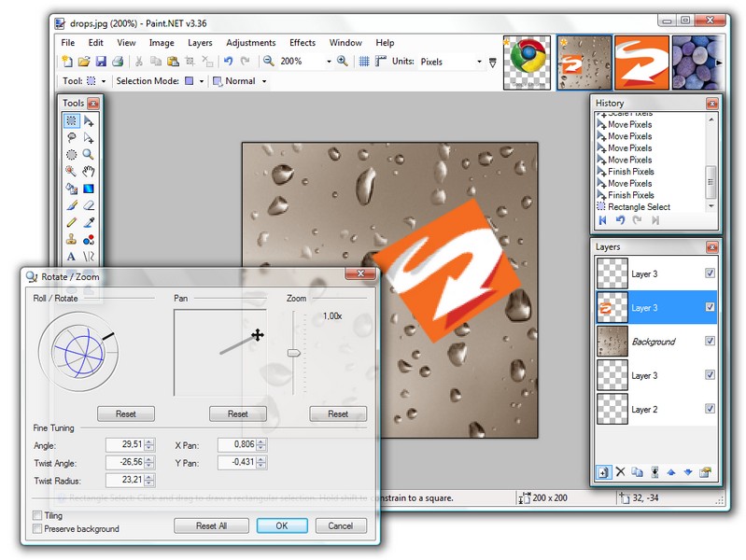Screen dimensions: 746x560
Task: Select the Clone Stamp tool
Action: click(71, 239)
